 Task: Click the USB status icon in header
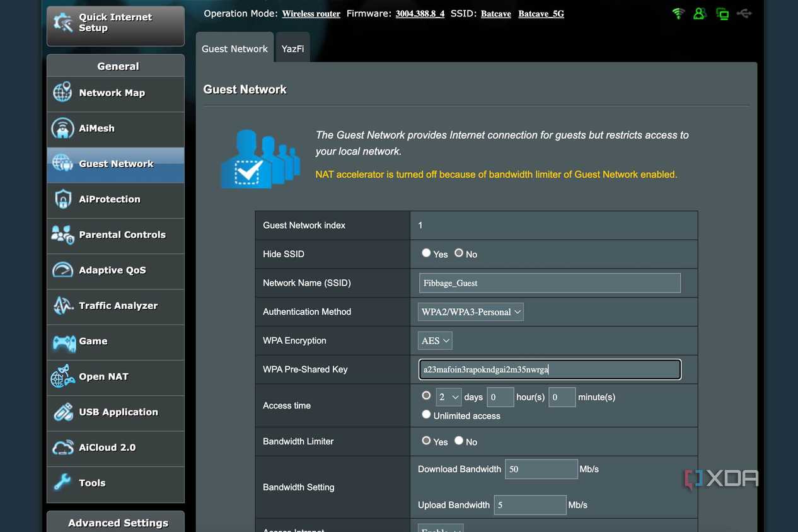coord(744,13)
